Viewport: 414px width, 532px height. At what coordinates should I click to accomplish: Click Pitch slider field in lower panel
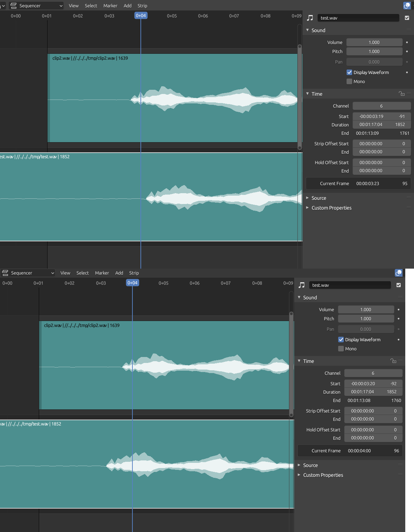366,319
